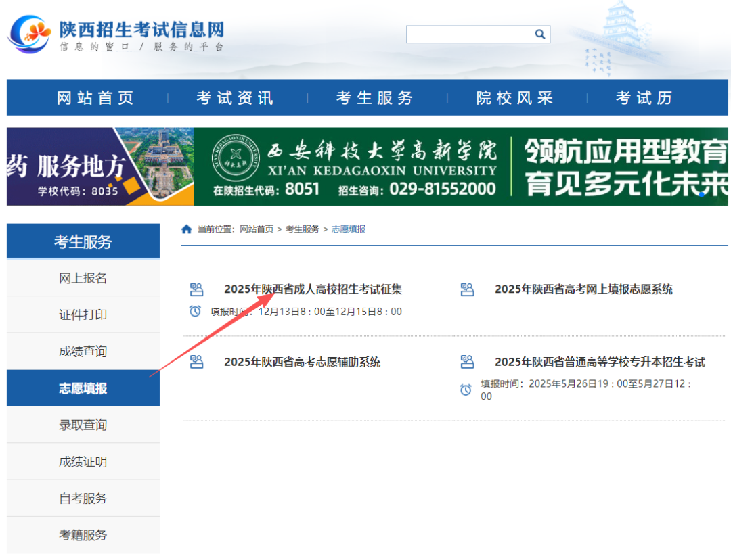Screen dimensions: 731x560
Task: Open 2025年陕西省高考网上填报志愿系统 link
Action: pos(583,289)
